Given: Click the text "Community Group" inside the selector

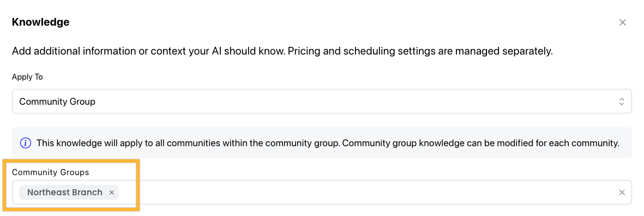Looking at the screenshot, I should [x=57, y=101].
